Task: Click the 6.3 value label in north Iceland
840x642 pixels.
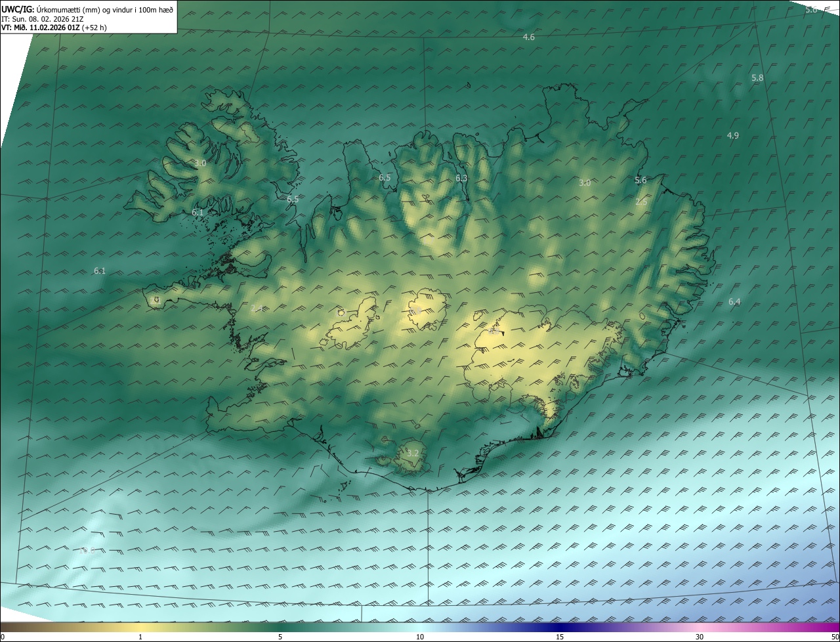Action: pos(461,179)
